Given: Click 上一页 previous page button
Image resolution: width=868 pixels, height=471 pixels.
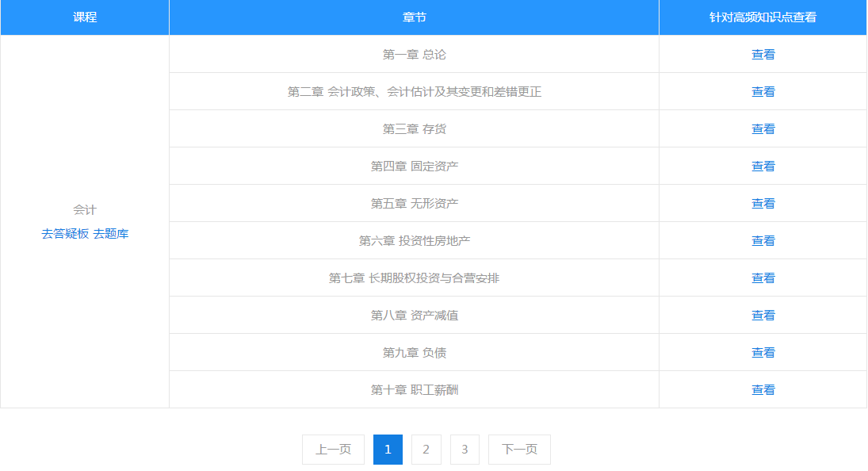Looking at the screenshot, I should click(333, 450).
